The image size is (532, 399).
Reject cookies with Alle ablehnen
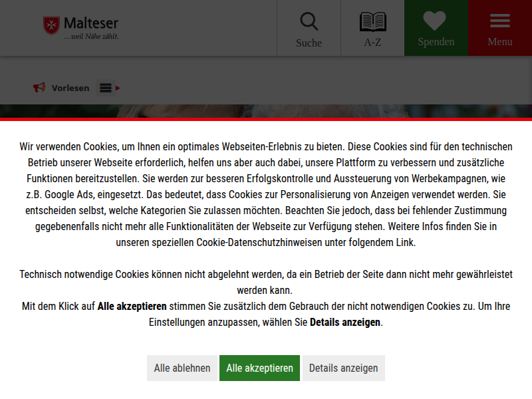[x=182, y=368]
